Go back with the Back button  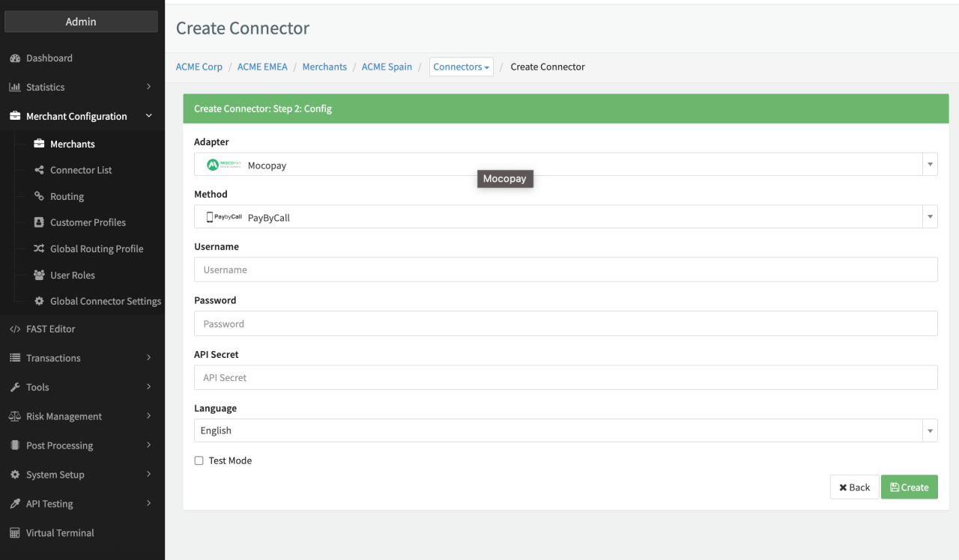pos(854,487)
